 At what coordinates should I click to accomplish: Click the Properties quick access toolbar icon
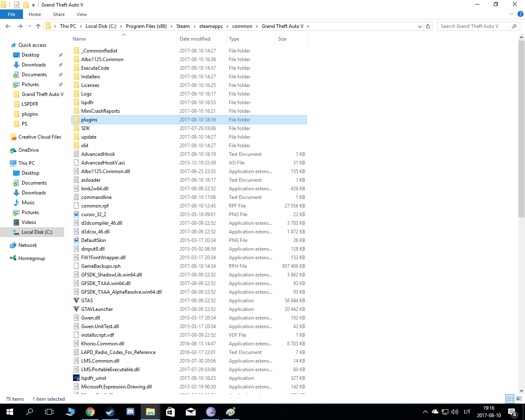click(17, 5)
